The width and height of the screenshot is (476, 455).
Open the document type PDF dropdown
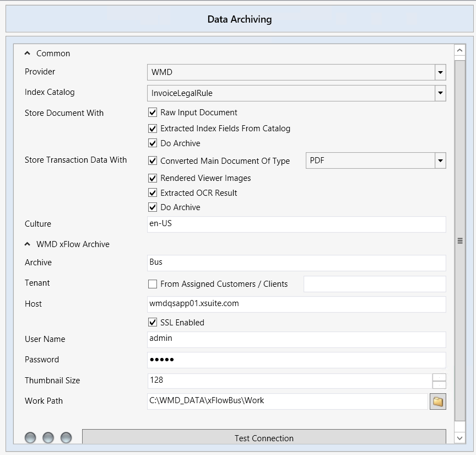[x=440, y=160]
